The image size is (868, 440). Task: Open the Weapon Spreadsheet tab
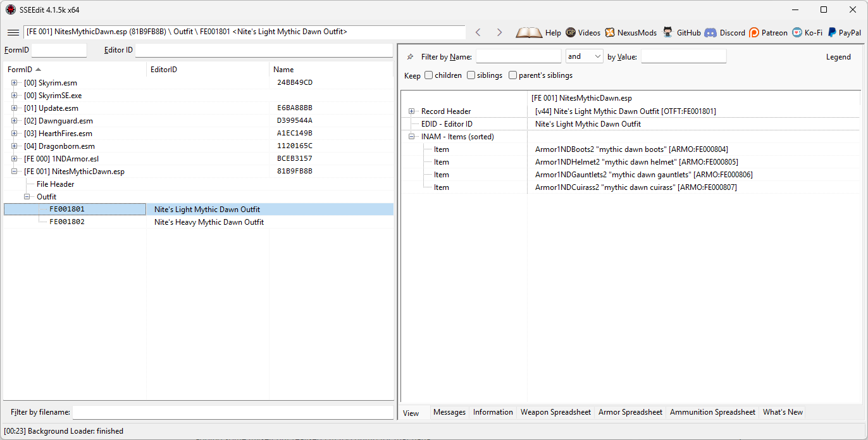pos(555,412)
